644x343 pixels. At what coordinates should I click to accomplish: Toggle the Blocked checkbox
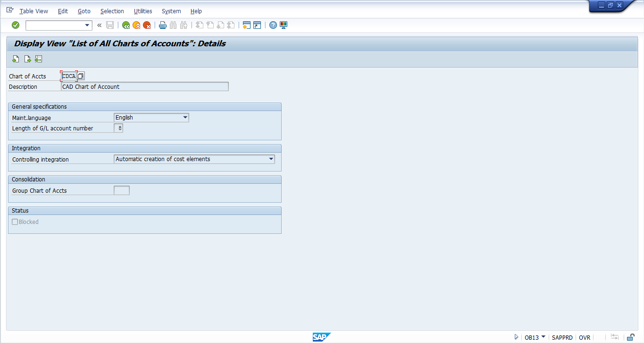pos(15,222)
